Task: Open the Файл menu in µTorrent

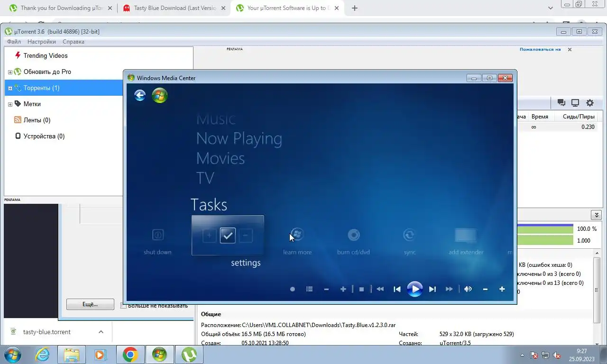Action: tap(14, 42)
